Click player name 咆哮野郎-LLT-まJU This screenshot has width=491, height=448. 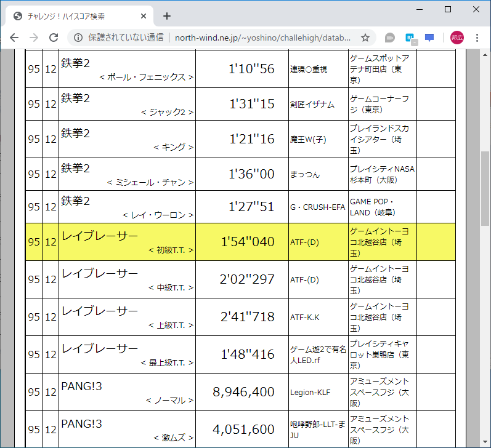(317, 430)
